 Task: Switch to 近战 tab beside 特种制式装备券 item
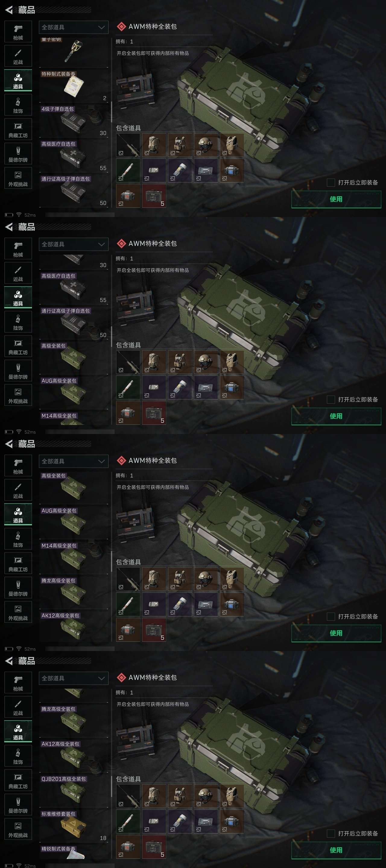18,56
